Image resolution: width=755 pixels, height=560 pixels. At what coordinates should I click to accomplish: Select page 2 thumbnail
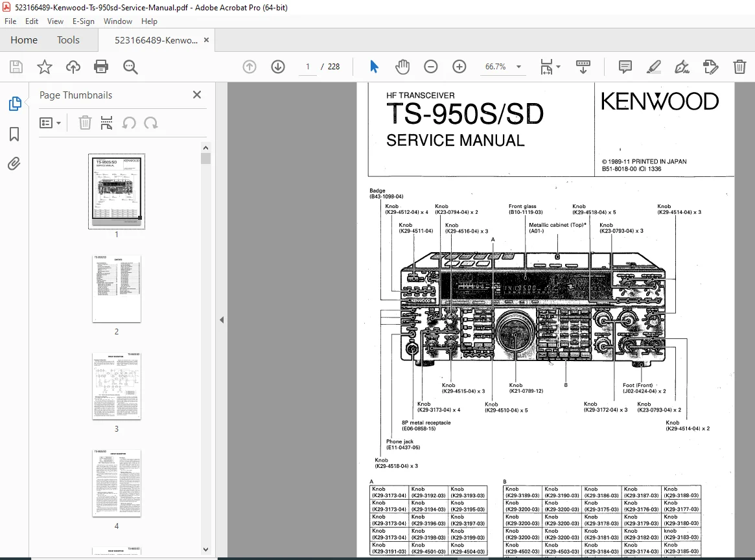click(x=117, y=289)
